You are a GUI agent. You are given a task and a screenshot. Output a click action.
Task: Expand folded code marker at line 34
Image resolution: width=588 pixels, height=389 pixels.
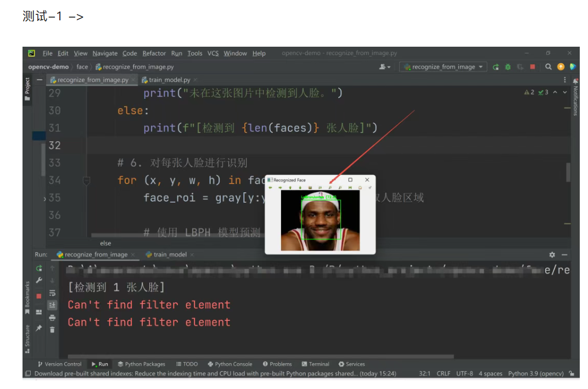click(x=86, y=181)
